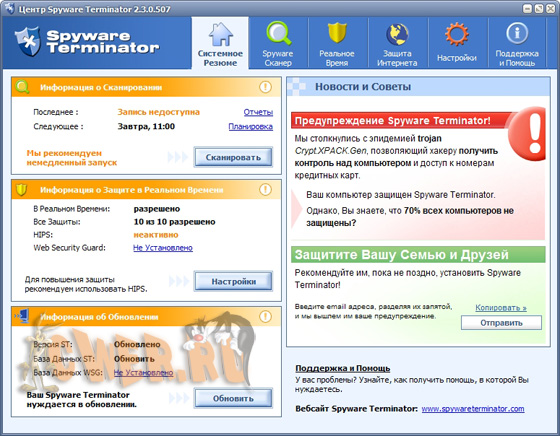560x436 pixels.
Task: Start scan with Сканировать button
Action: [233, 157]
